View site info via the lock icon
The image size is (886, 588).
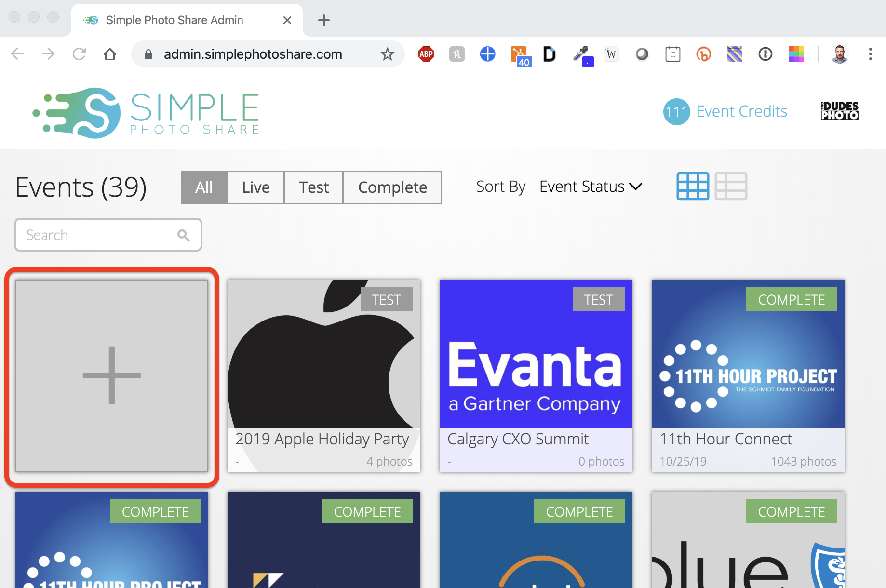[148, 54]
